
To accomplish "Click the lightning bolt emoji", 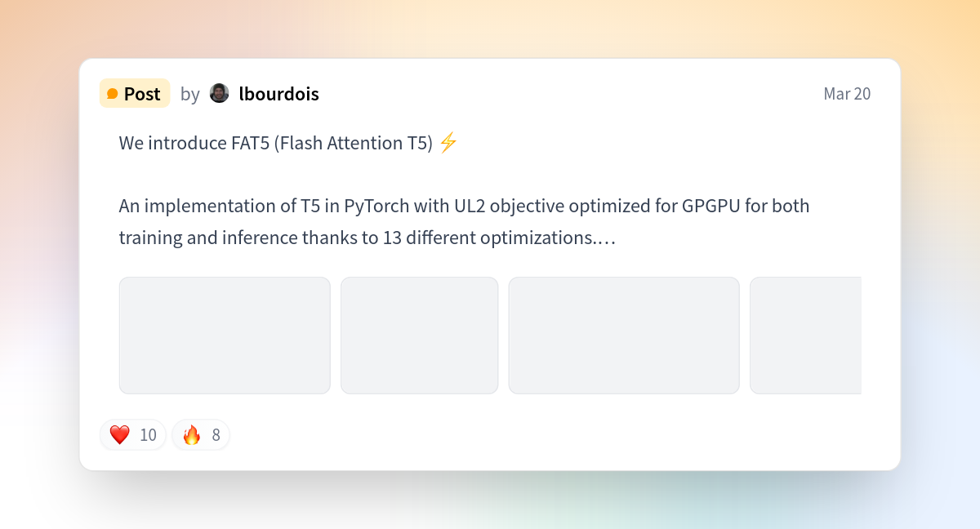I will (x=448, y=143).
